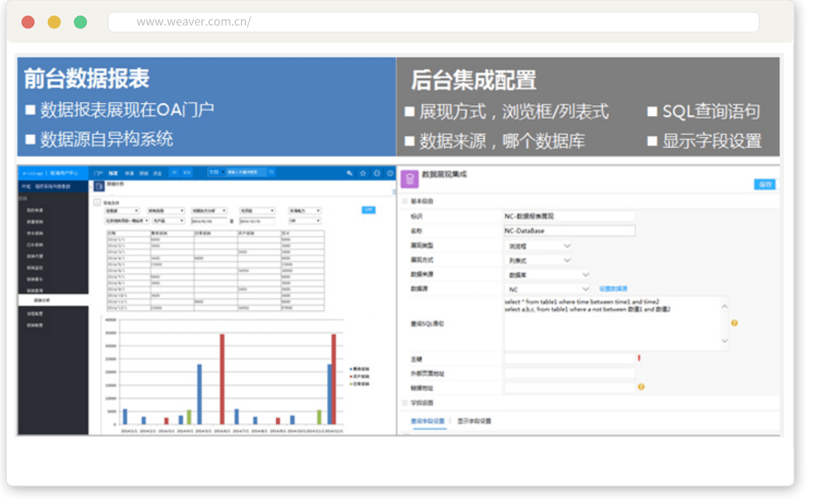This screenshot has height=504, width=821.
Task: Click the NC-DataBase name input field
Action: [x=569, y=231]
